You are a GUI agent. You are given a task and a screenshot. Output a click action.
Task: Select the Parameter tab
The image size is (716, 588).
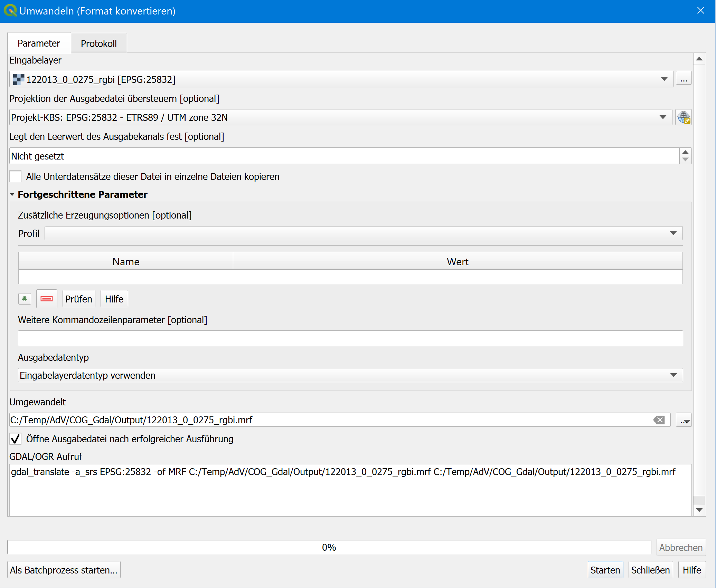(x=38, y=43)
